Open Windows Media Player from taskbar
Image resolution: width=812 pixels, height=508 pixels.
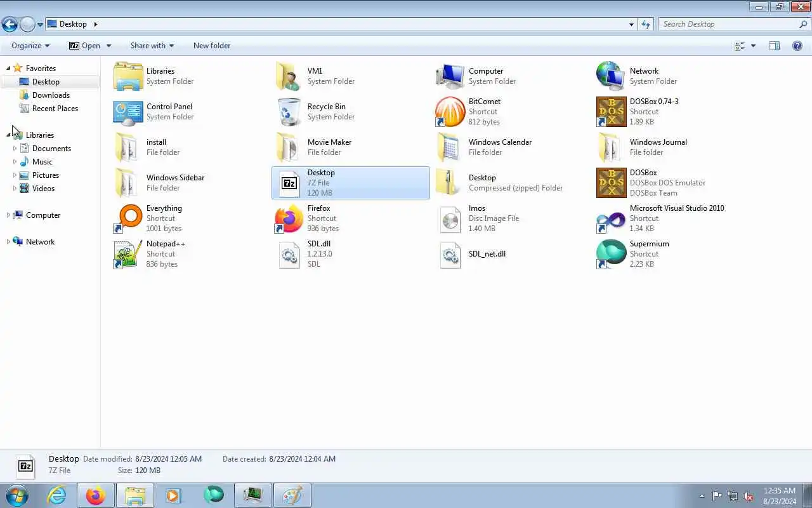pos(174,495)
